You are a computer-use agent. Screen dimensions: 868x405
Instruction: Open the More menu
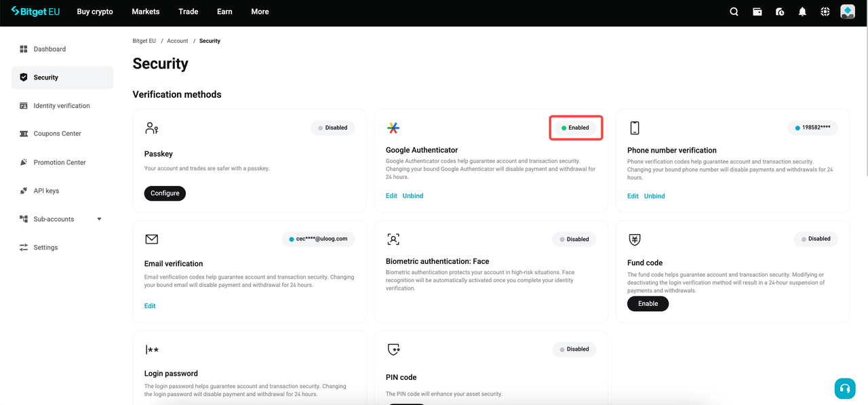tap(260, 12)
